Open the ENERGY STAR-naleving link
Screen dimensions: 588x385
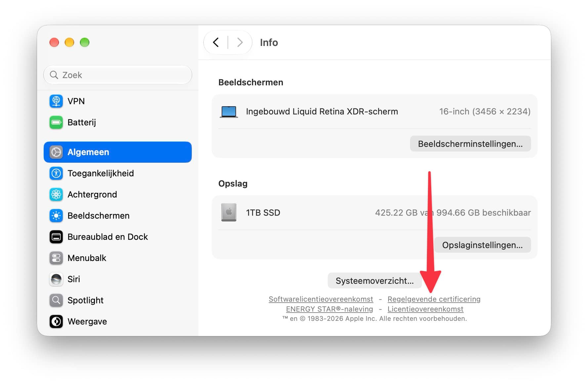329,309
